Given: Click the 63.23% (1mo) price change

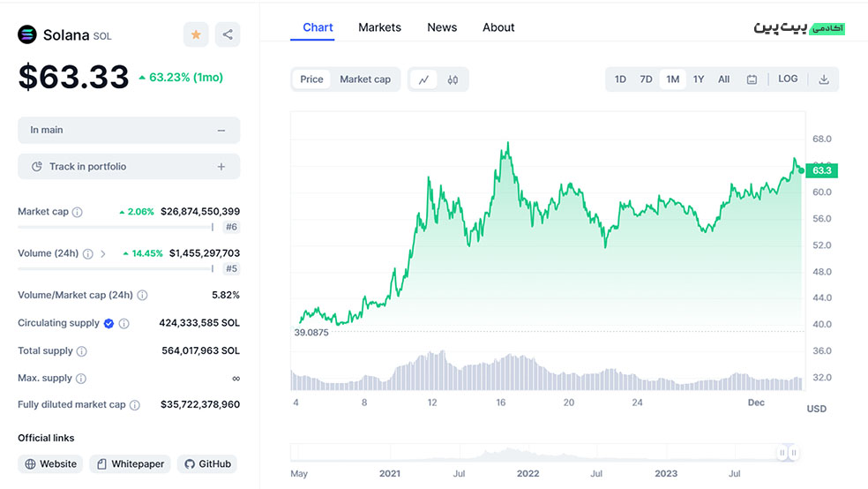Looking at the screenshot, I should point(181,78).
